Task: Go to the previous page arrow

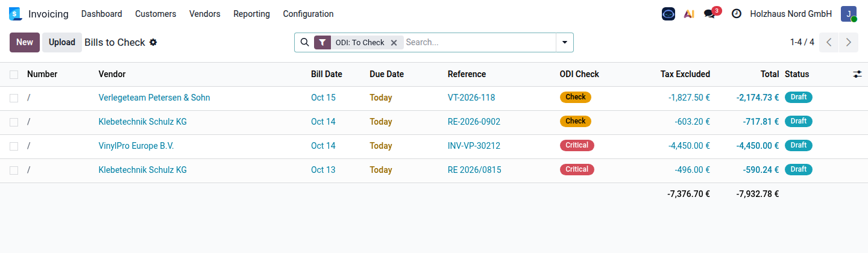Action: point(829,42)
